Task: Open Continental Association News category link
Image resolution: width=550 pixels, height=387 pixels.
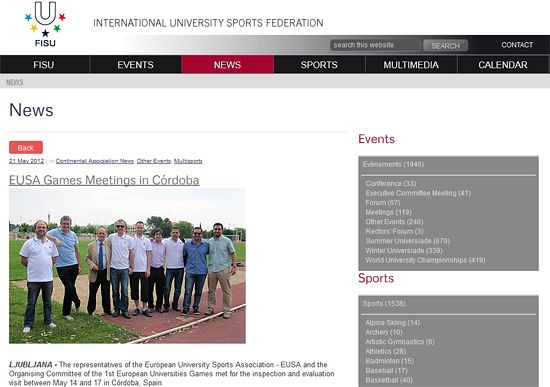Action: [x=95, y=161]
